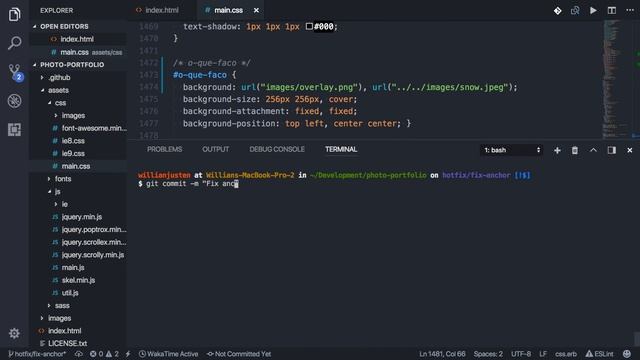Expand the .github folder

pos(59,78)
